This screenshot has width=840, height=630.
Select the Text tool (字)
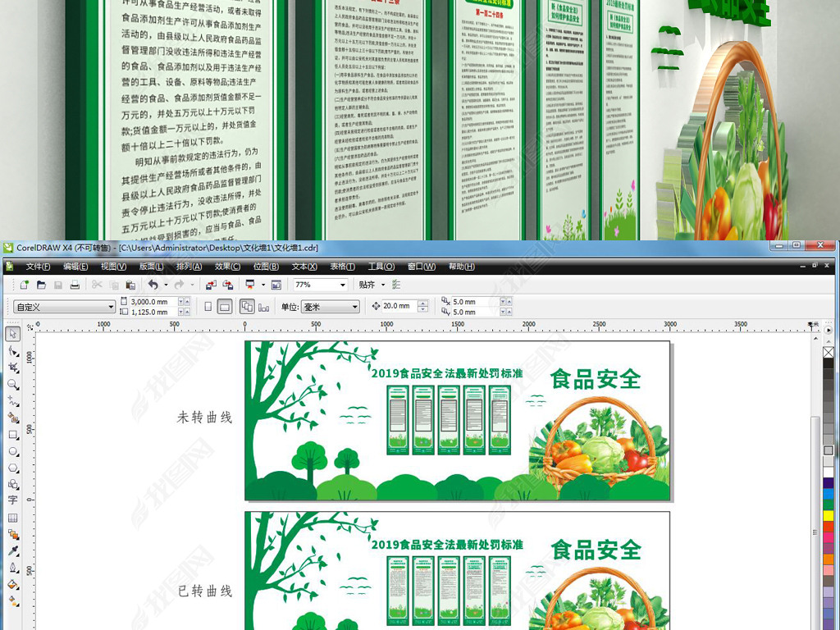pos(12,500)
